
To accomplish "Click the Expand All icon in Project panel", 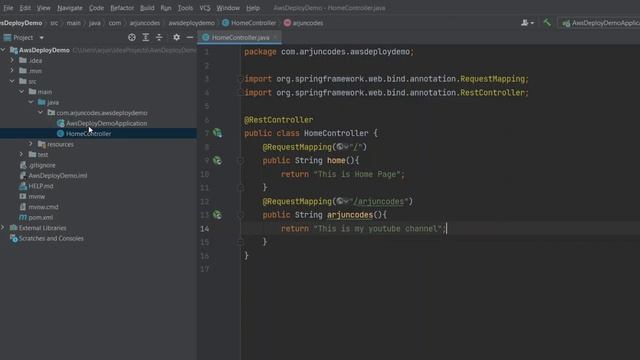I will click(146, 38).
